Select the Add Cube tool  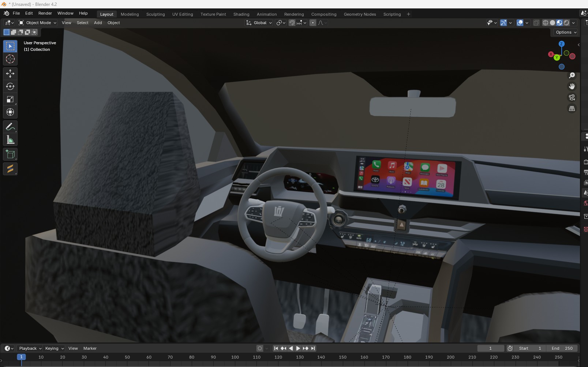[10, 154]
